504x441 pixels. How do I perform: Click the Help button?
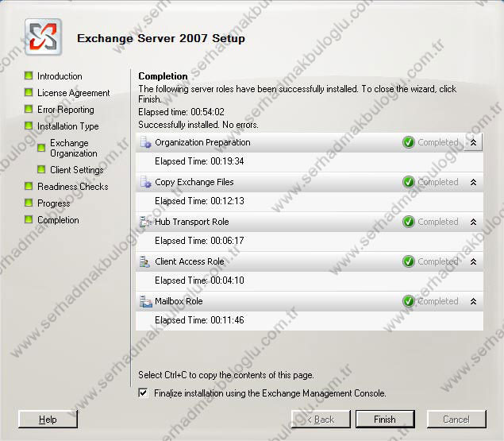48,419
